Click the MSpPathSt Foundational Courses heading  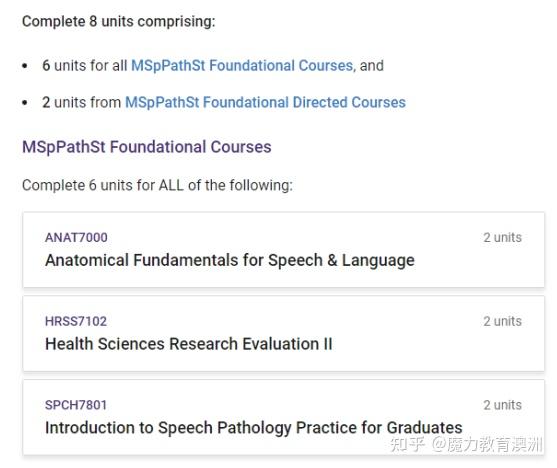point(147,147)
